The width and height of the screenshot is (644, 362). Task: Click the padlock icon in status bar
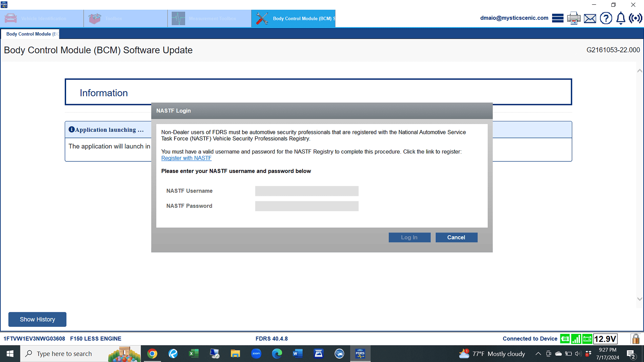(x=636, y=339)
